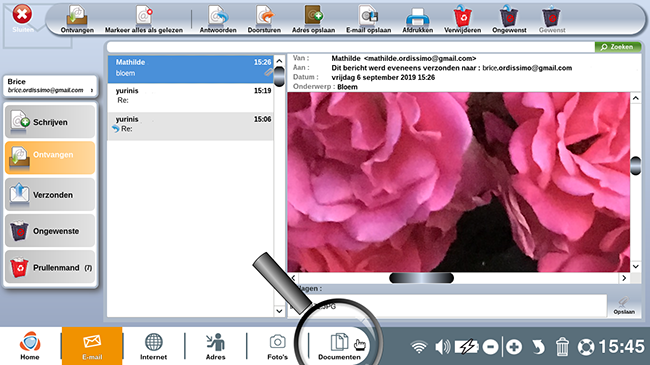650x365 pixels.
Task: Print the email with Afdrukken
Action: 417,19
